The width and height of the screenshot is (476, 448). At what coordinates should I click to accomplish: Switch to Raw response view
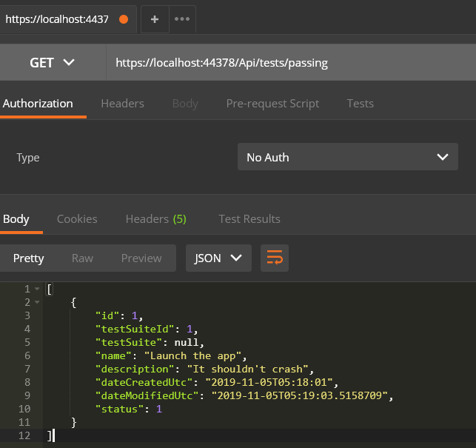[82, 258]
